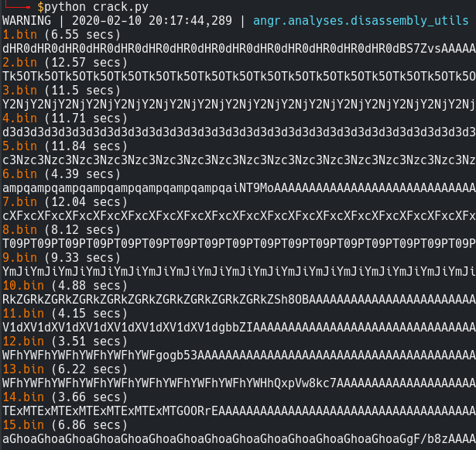This screenshot has height=450, width=476.
Task: Click the 5.bin filename label
Action: pos(19,146)
